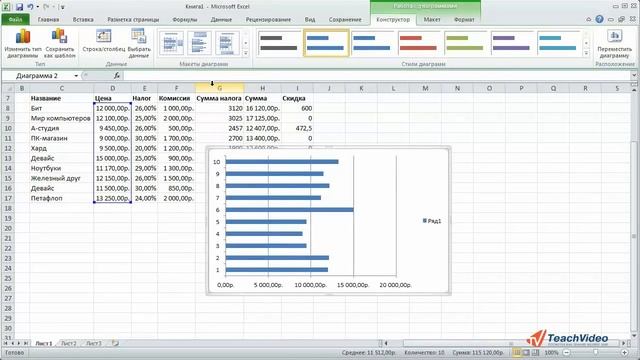
Task: Choose the first chart layout thumbnail
Action: click(x=172, y=43)
